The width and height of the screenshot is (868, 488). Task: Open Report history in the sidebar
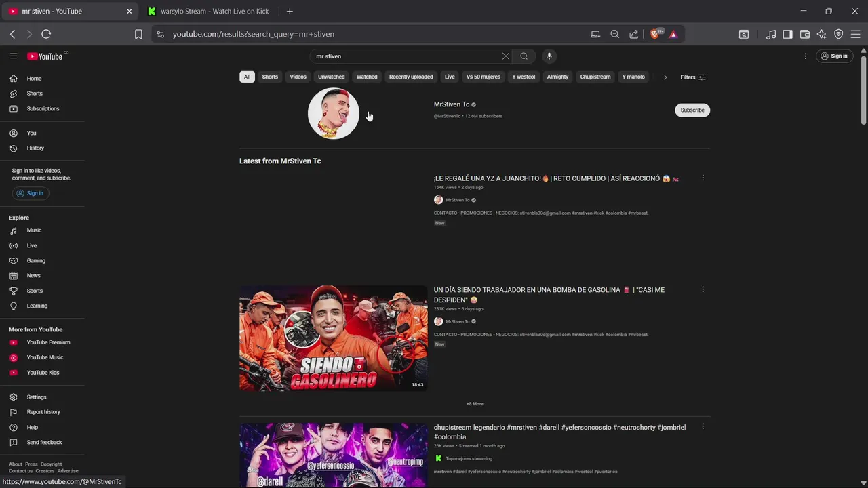42,412
